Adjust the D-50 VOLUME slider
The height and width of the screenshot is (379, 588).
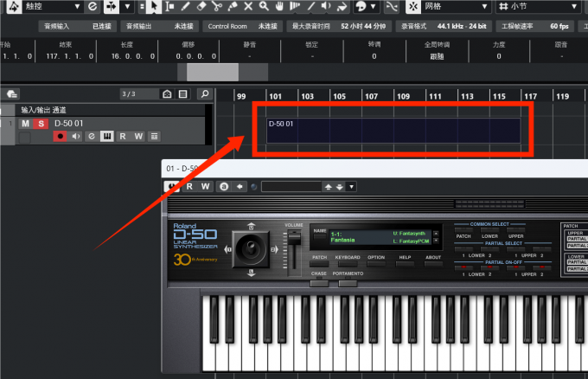pos(294,238)
